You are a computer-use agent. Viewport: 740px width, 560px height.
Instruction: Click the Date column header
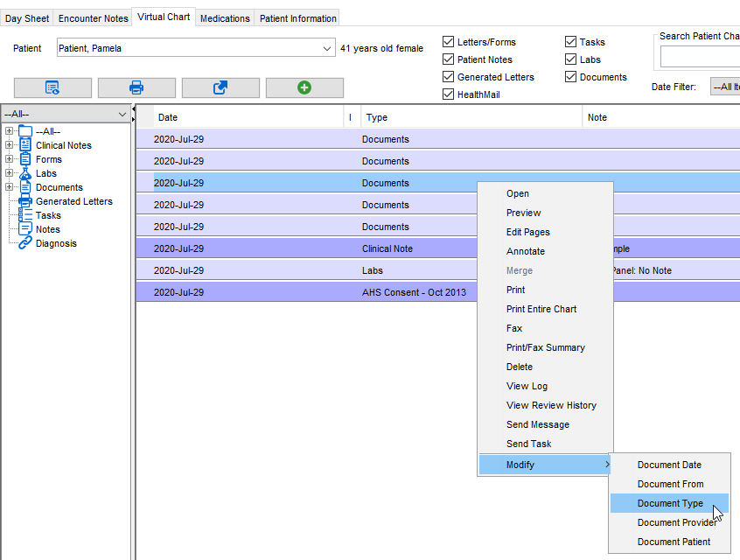167,117
